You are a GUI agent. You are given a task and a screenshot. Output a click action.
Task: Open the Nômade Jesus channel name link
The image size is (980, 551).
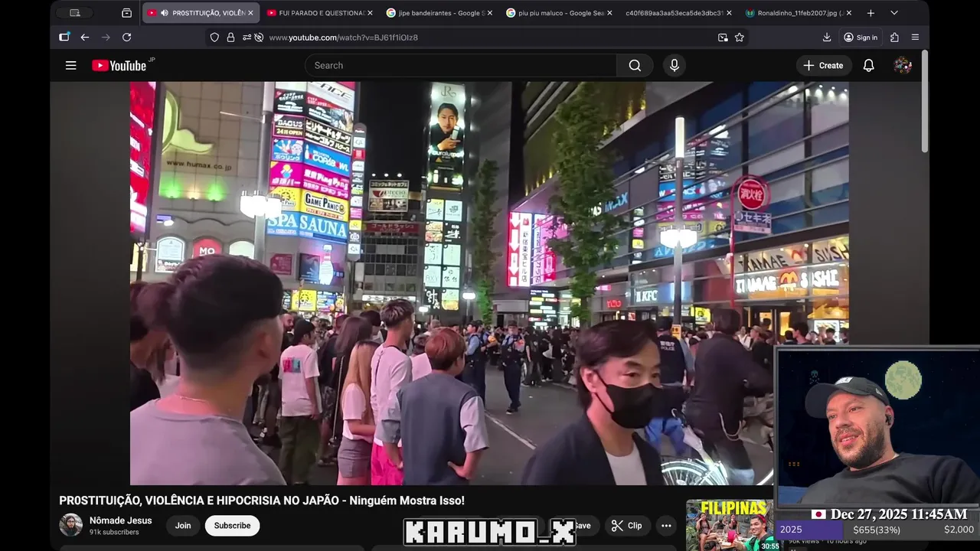121,520
